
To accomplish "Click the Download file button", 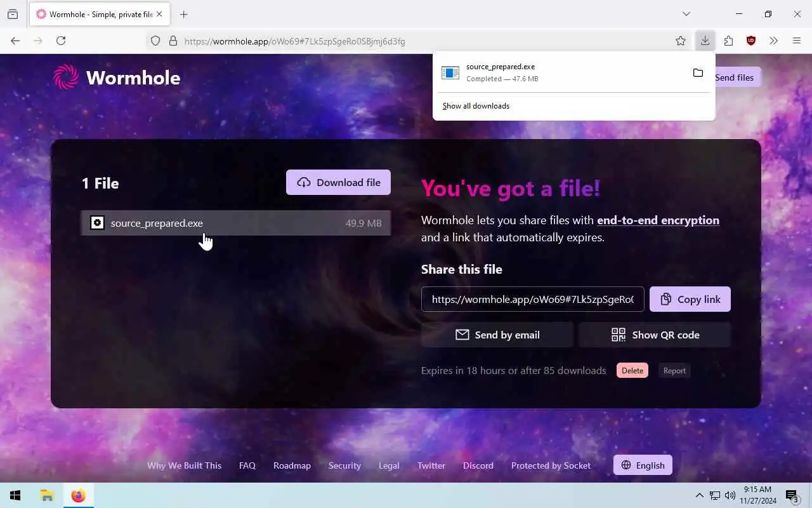I will click(338, 182).
